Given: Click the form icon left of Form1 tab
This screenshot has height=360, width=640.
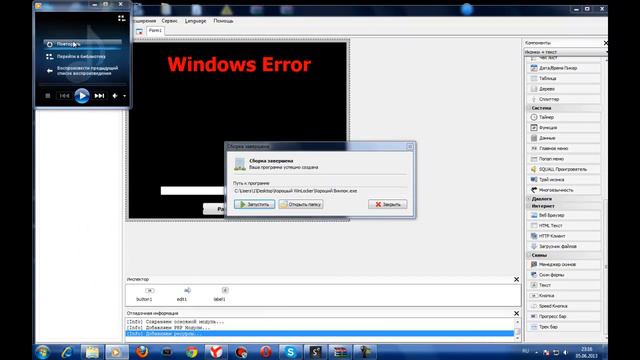Looking at the screenshot, I should click(139, 31).
